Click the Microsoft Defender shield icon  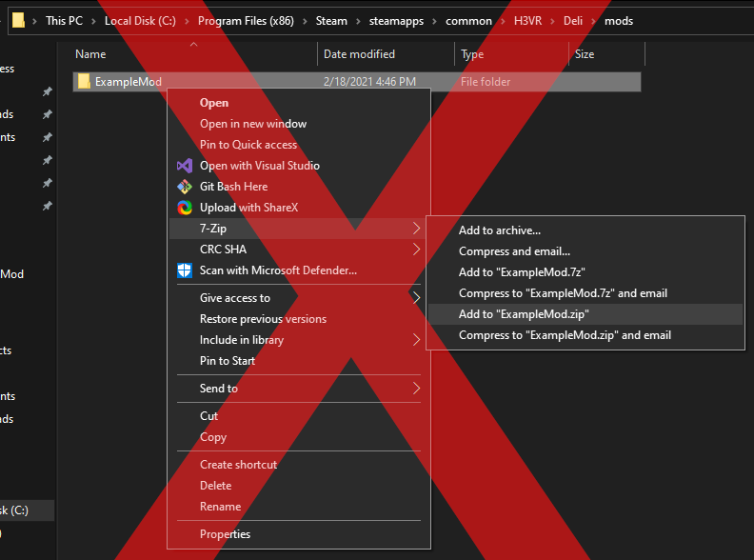pyautogui.click(x=185, y=270)
